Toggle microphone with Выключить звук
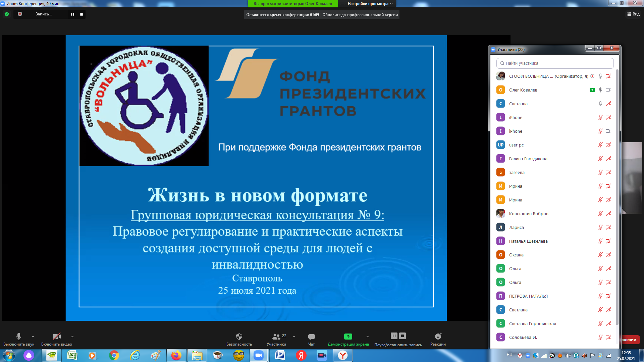The height and width of the screenshot is (362, 644). (19, 337)
